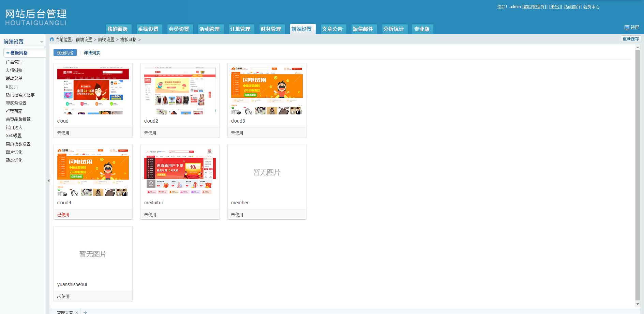Select the cloud2 template thumbnail
This screenshot has height=314, width=644.
click(180, 90)
